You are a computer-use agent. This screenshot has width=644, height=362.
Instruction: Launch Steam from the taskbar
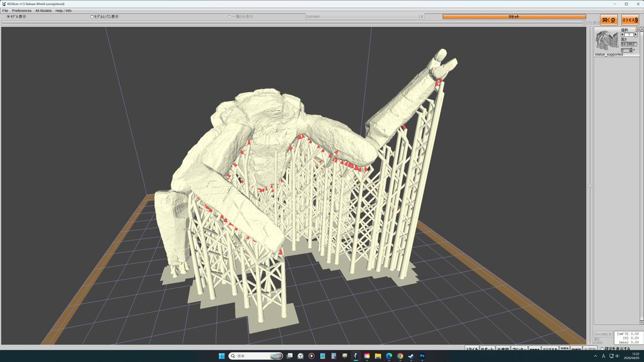pyautogui.click(x=411, y=356)
